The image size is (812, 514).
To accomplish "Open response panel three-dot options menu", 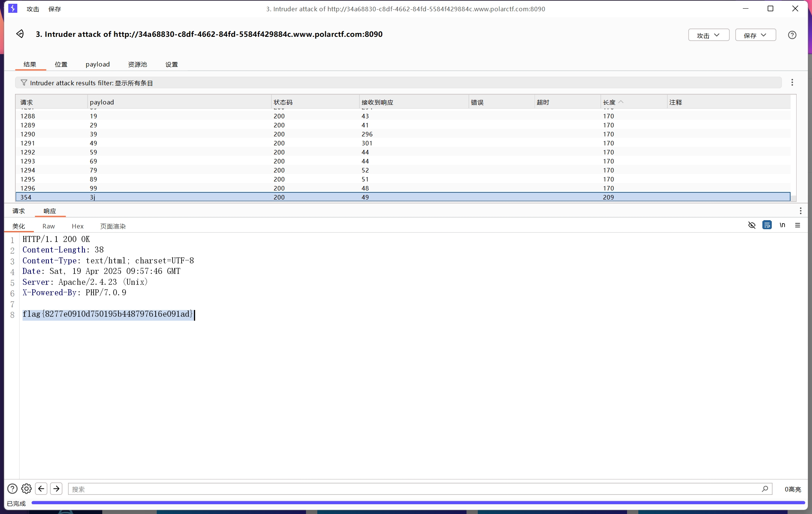I will pyautogui.click(x=800, y=211).
